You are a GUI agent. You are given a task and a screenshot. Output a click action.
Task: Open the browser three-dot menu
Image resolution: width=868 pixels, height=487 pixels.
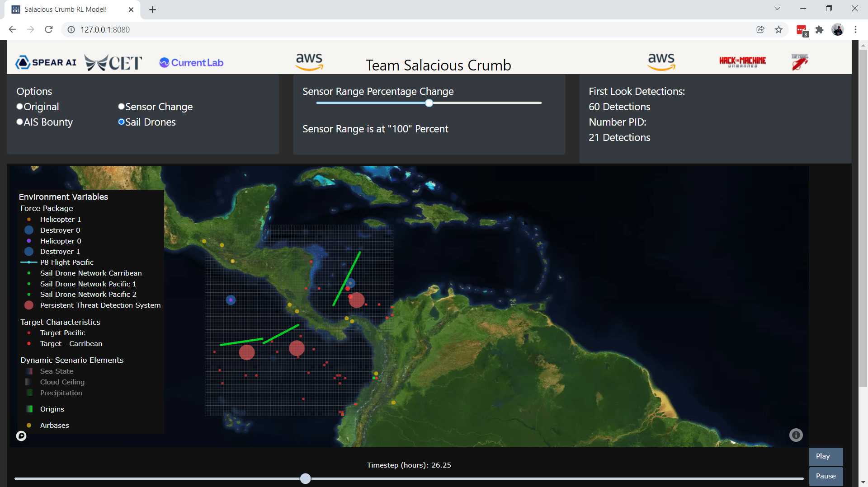coord(855,30)
